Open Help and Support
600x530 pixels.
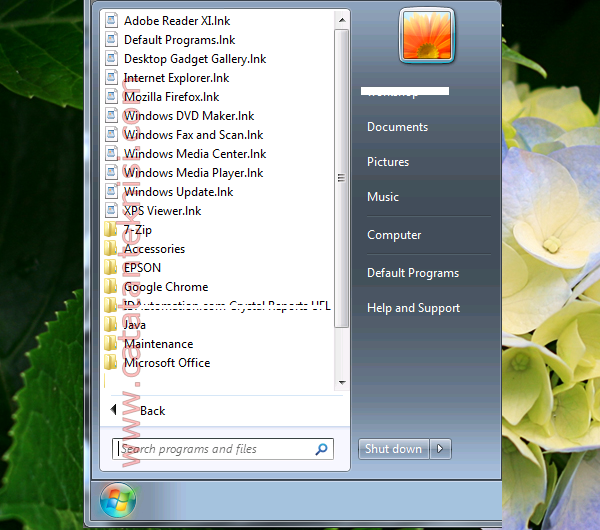(413, 308)
